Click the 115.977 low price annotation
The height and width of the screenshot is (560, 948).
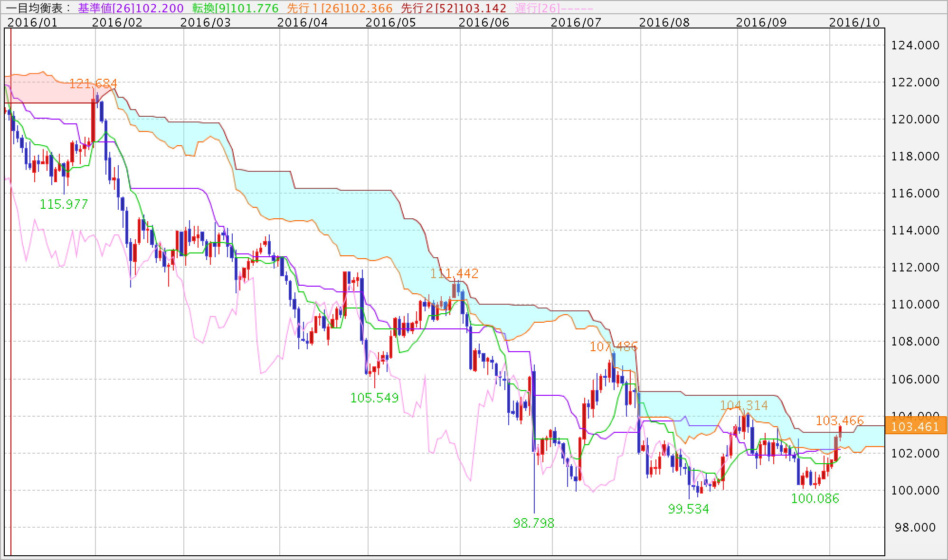(x=64, y=205)
